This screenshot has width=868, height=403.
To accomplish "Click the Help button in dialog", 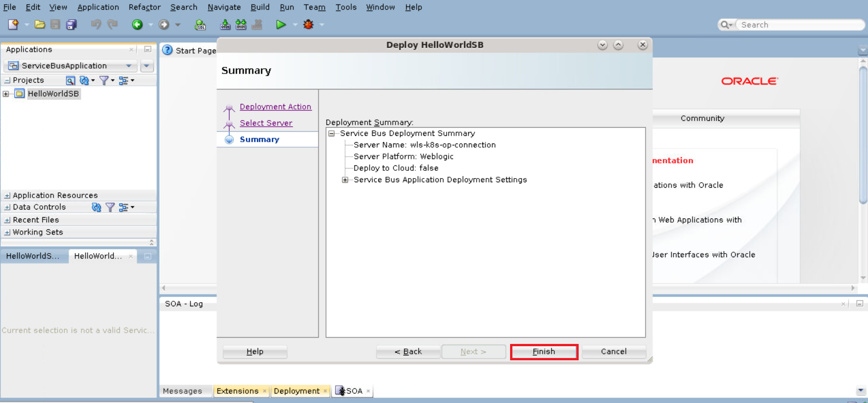I will 255,352.
